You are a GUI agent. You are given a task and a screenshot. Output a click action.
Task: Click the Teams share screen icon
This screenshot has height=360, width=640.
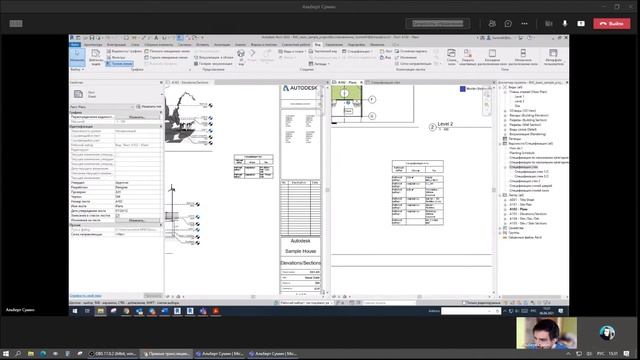[581, 24]
